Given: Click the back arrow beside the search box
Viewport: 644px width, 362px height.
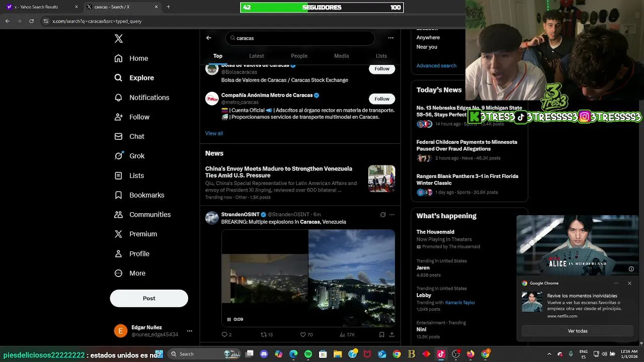Looking at the screenshot, I should point(209,38).
